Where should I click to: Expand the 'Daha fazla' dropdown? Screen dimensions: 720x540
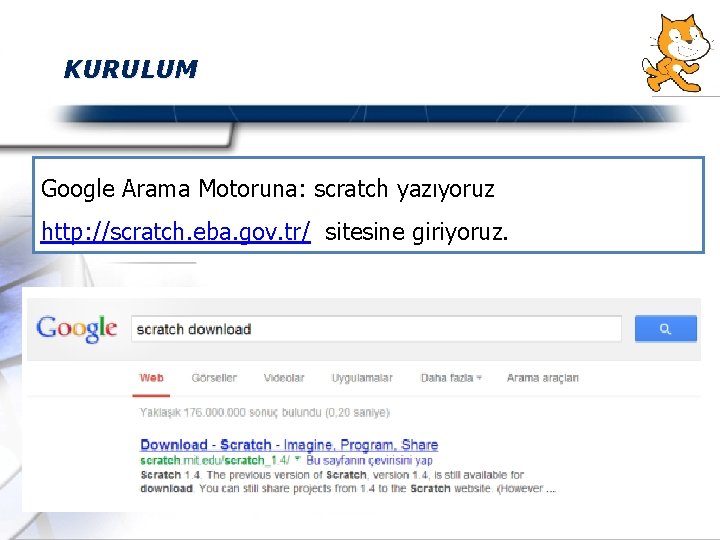tap(451, 378)
